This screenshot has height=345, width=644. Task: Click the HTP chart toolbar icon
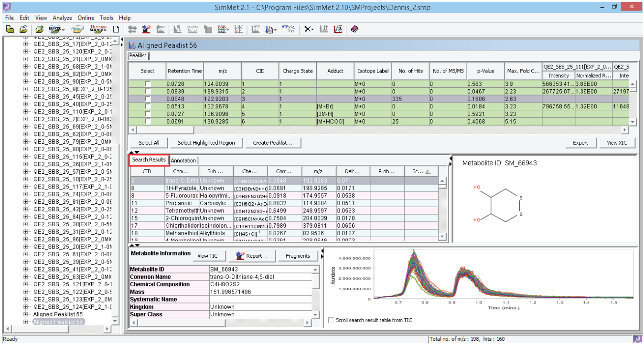pyautogui.click(x=256, y=29)
